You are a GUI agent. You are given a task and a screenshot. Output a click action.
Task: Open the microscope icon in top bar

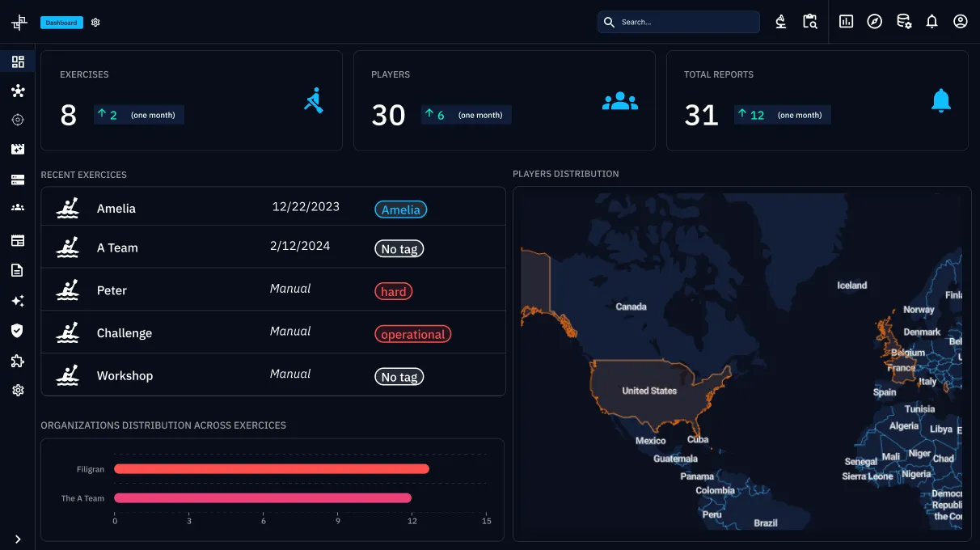coord(780,22)
